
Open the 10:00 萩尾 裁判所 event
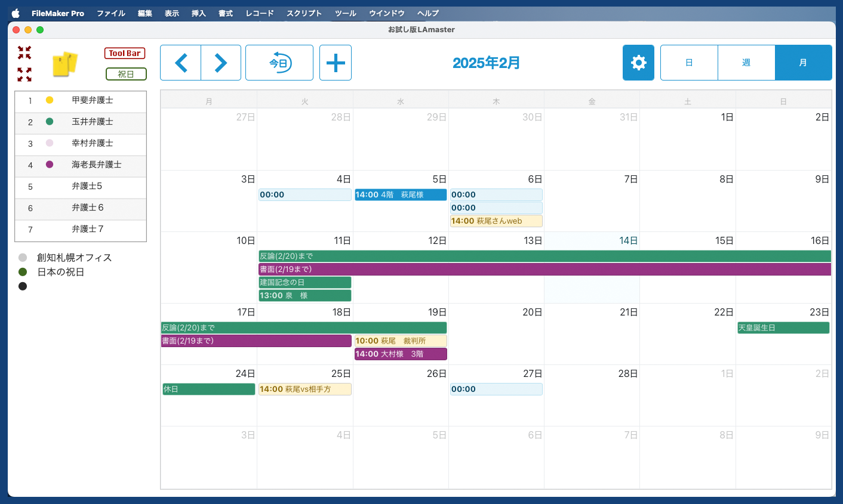tap(401, 341)
